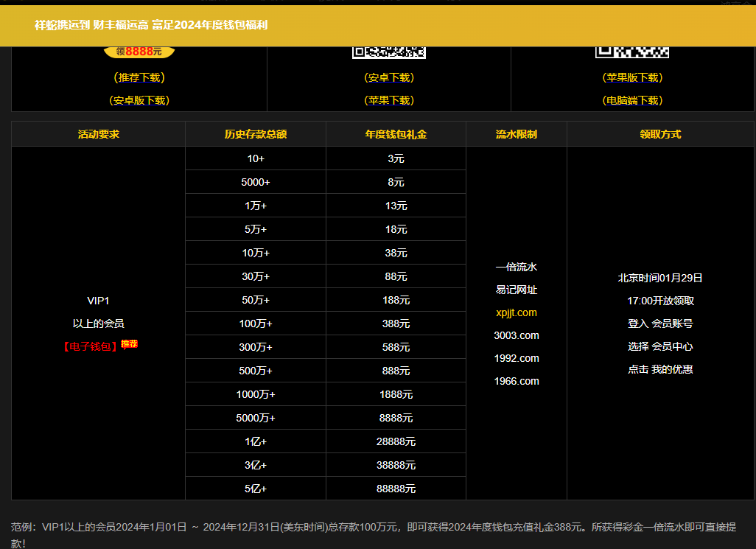756x549 pixels.
Task: Select the 1966.com address text
Action: click(517, 381)
